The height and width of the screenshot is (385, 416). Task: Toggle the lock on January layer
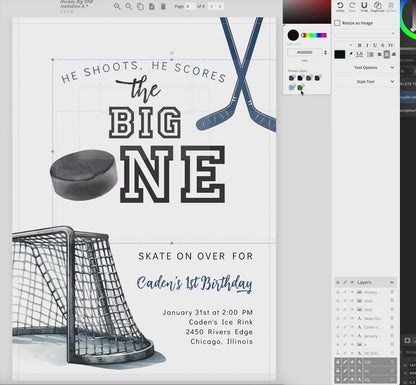coord(338,336)
